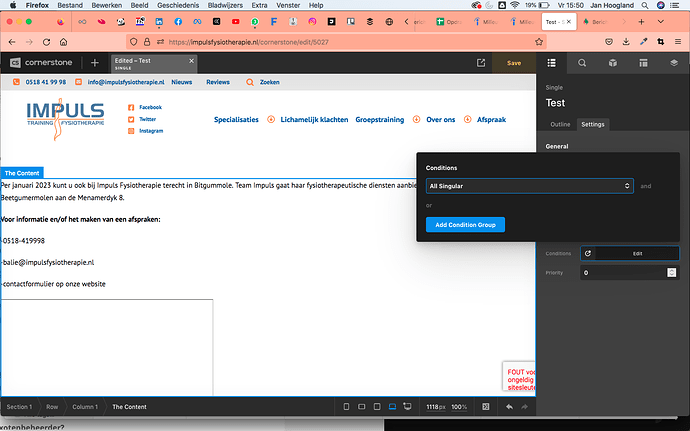
Task: Click the Section 1 breadcrumb
Action: pyautogui.click(x=20, y=407)
